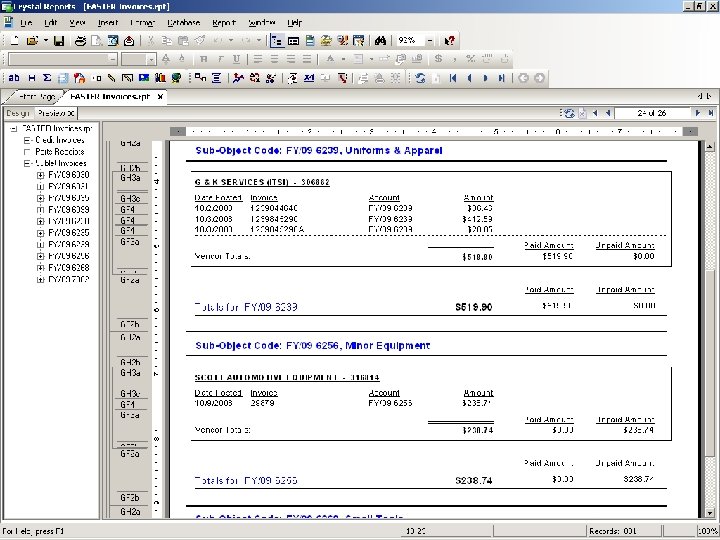Click 'Totals for FY/09 6239' text
The width and height of the screenshot is (720, 540).
pyautogui.click(x=246, y=307)
